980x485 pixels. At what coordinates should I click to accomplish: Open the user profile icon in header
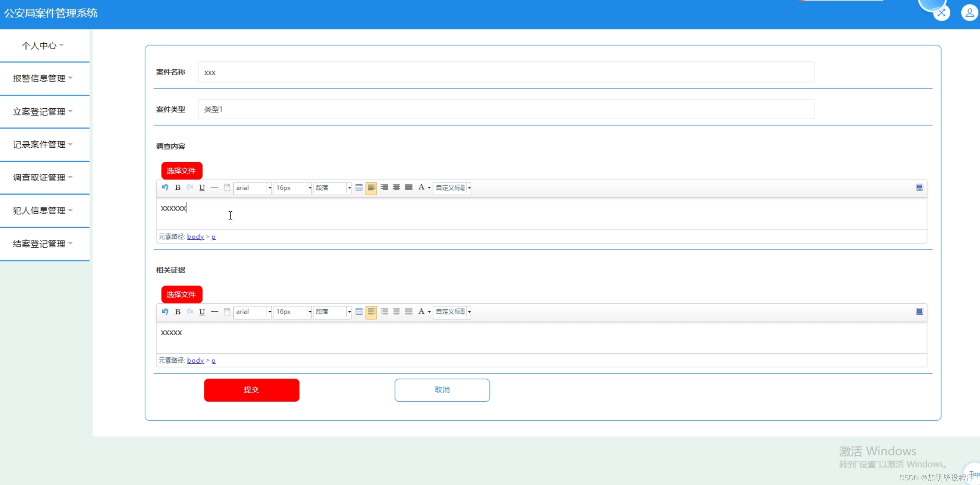point(969,13)
